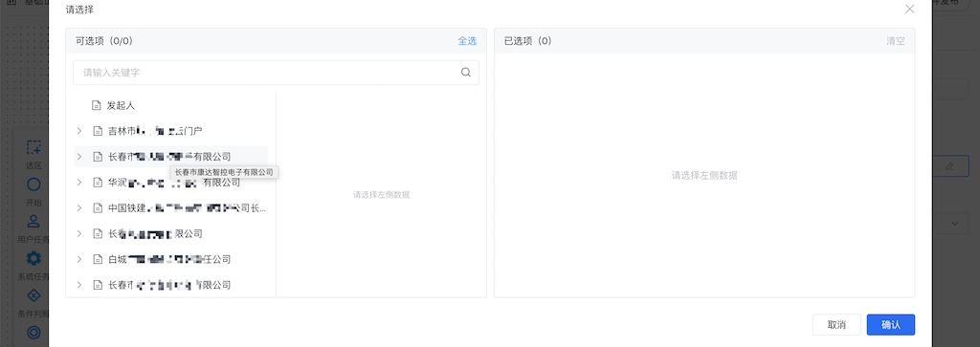Click the 系统任务 gear icon in background
980x347 pixels.
pos(33,258)
